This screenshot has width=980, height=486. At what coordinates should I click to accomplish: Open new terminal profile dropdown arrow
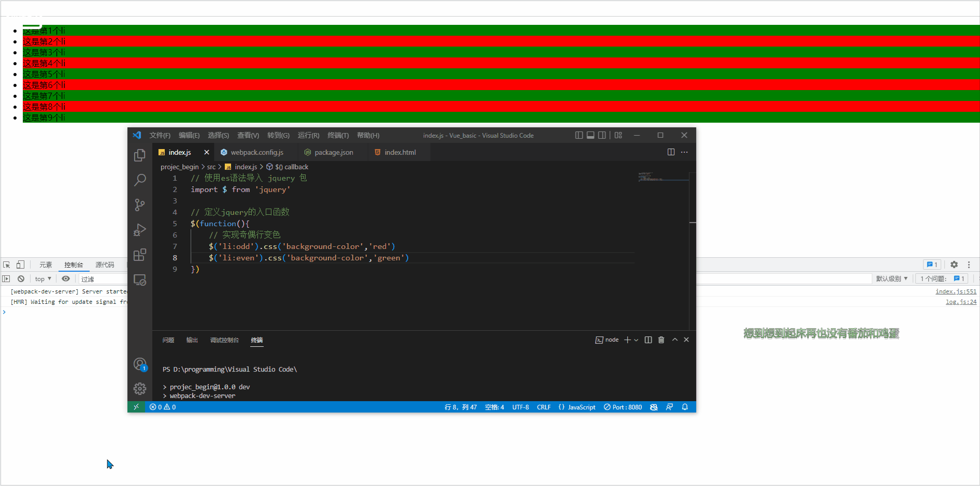tap(636, 340)
